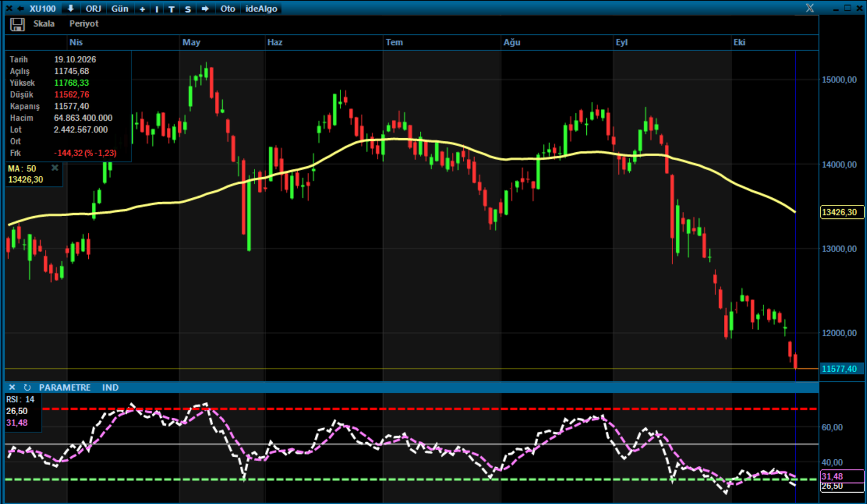867x504 pixels.
Task: Click the Haz month label on the time axis
Action: click(x=275, y=42)
